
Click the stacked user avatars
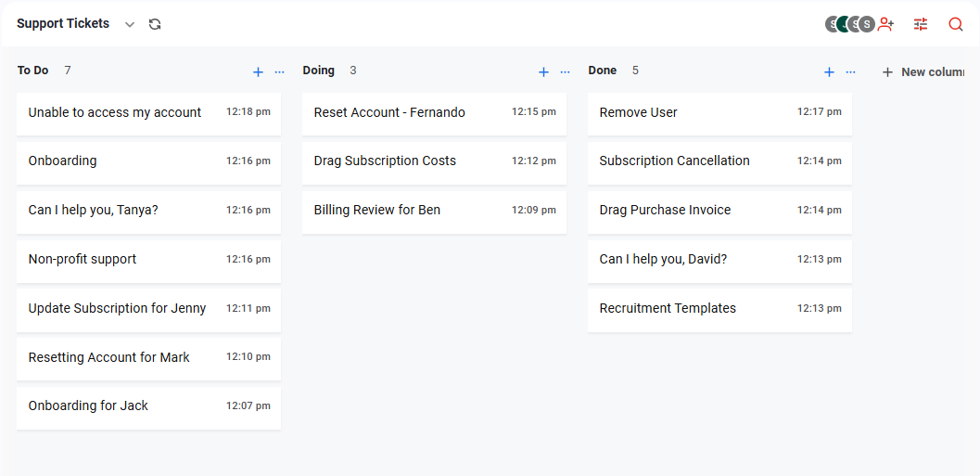(x=849, y=24)
